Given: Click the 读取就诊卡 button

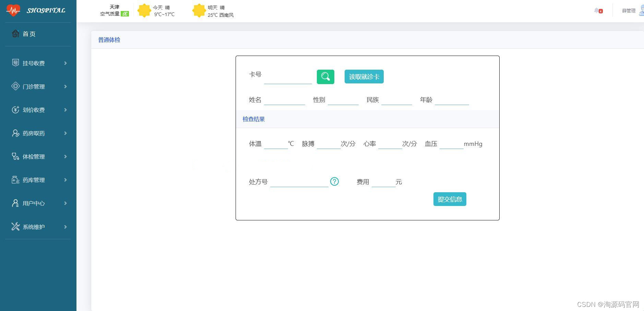Looking at the screenshot, I should (364, 77).
